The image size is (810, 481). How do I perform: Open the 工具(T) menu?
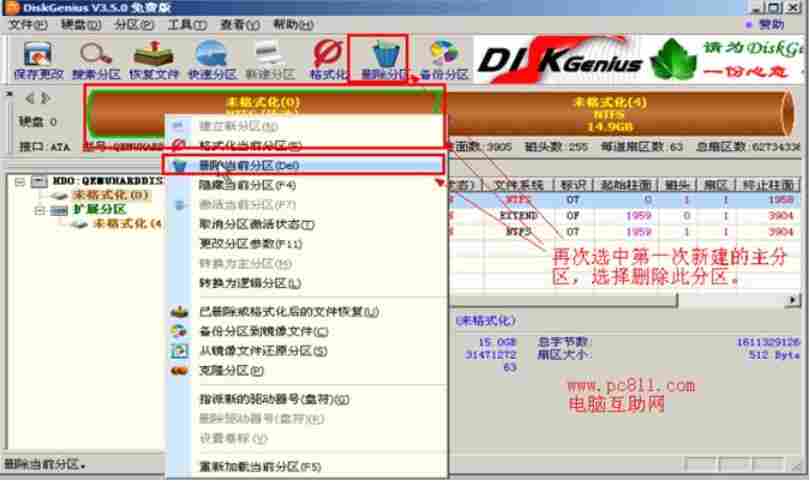(187, 24)
